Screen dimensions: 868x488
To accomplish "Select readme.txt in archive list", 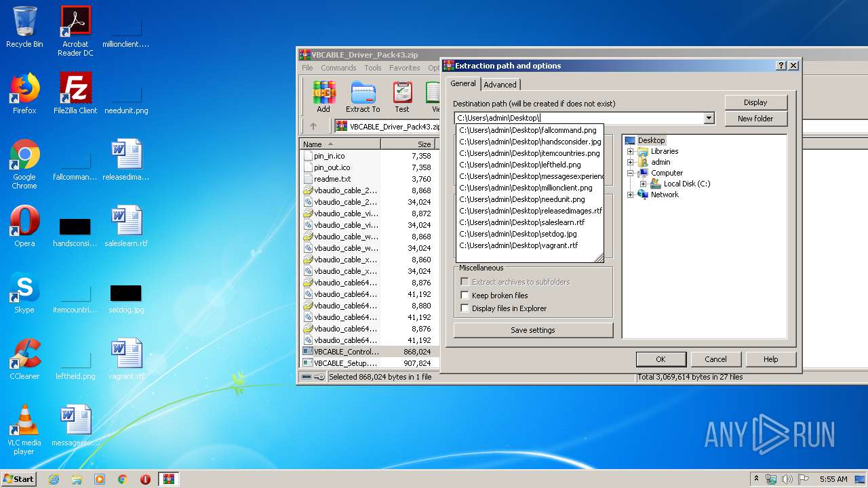I will (368, 179).
